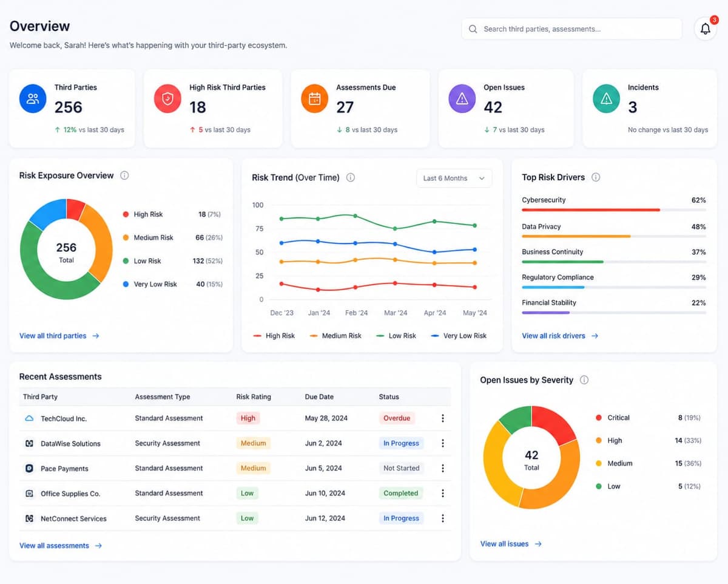Toggle Low Risk series in trend legend
The width and height of the screenshot is (728, 584).
(396, 336)
